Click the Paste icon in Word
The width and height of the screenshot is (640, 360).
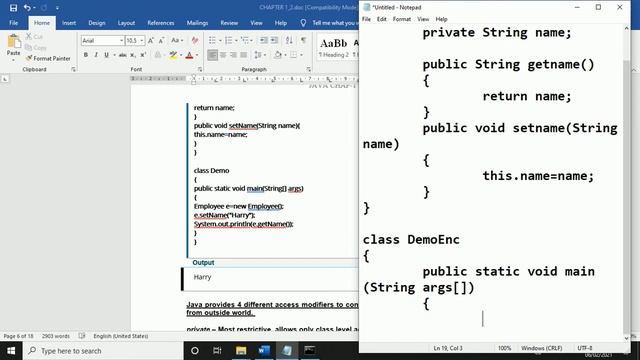point(13,42)
